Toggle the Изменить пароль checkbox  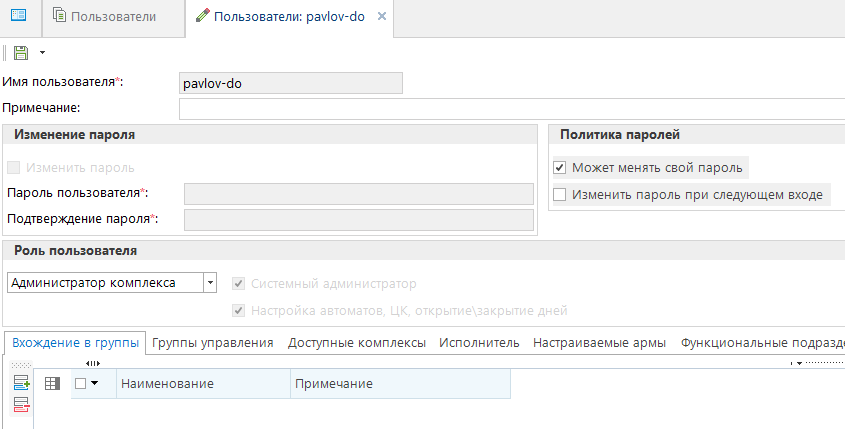point(13,168)
